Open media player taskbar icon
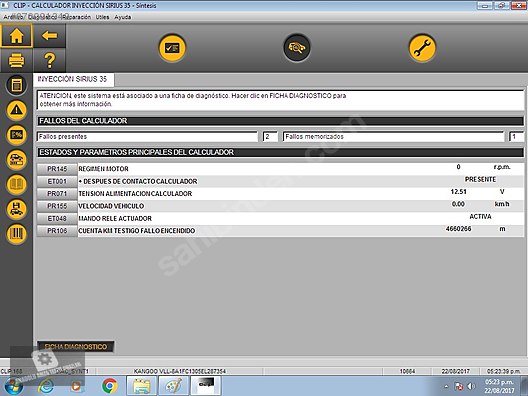 [x=77, y=386]
